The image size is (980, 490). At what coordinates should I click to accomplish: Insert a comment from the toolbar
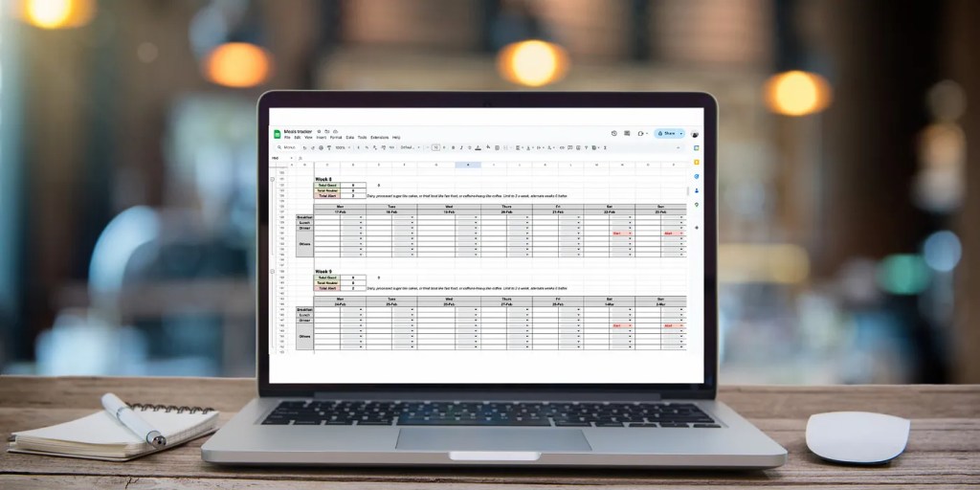tap(570, 147)
